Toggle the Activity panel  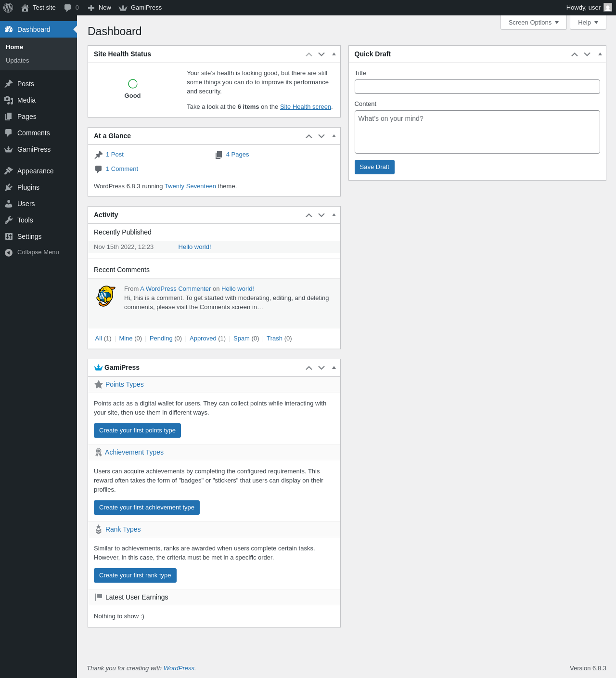pyautogui.click(x=334, y=215)
